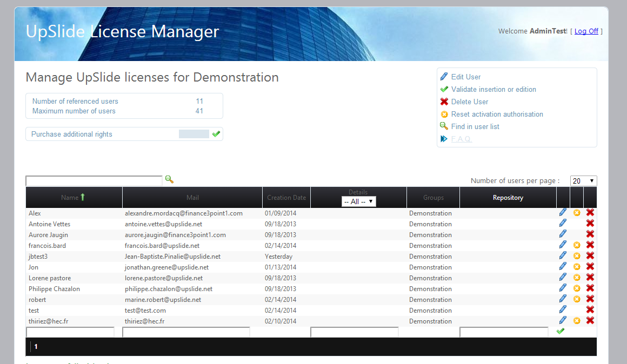Screen dimensions: 627x364
Task: Sort table by Mail column
Action: coord(192,197)
